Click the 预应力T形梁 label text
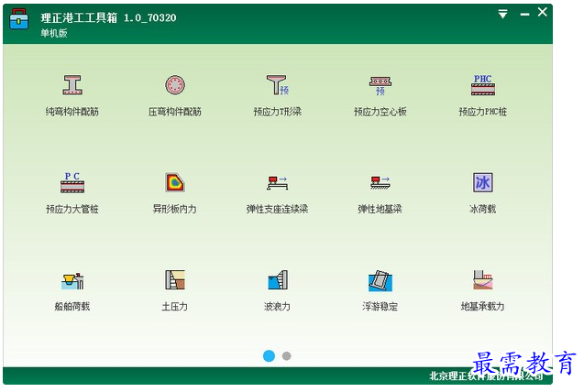Image resolution: width=584 pixels, height=392 pixels. click(x=278, y=112)
